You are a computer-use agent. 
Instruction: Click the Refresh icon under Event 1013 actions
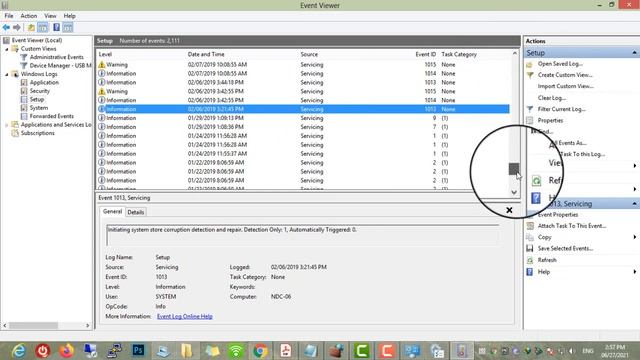click(530, 260)
